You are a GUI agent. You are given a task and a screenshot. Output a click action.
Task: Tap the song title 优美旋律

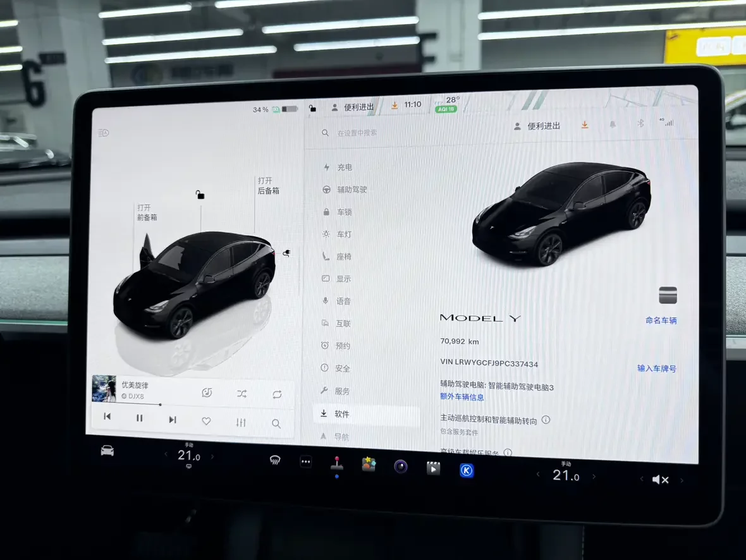(135, 384)
